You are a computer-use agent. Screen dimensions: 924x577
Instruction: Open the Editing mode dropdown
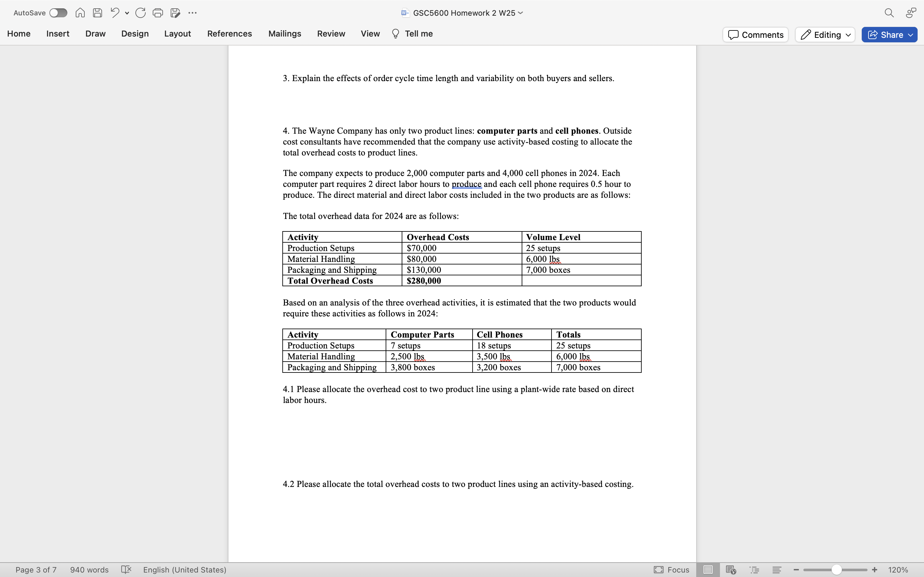825,35
